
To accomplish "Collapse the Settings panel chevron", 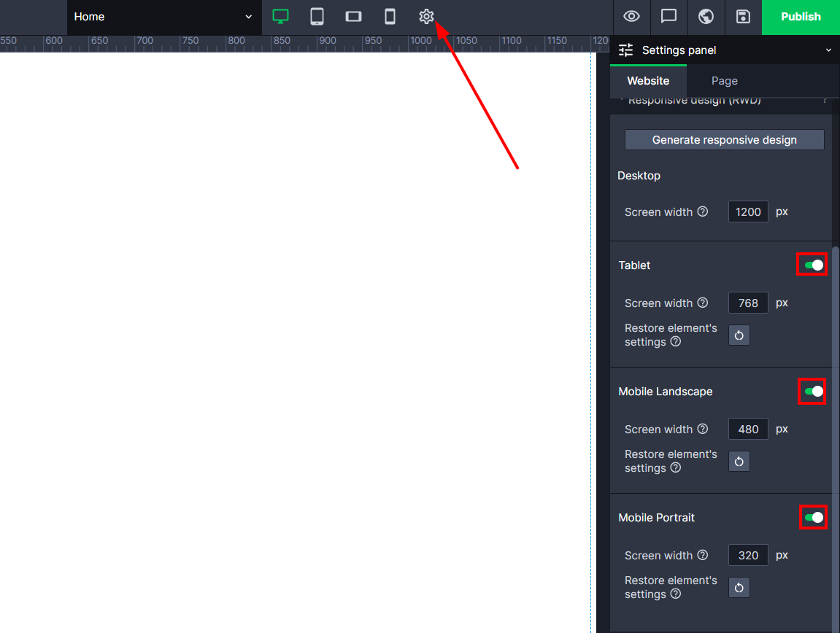I will [828, 50].
